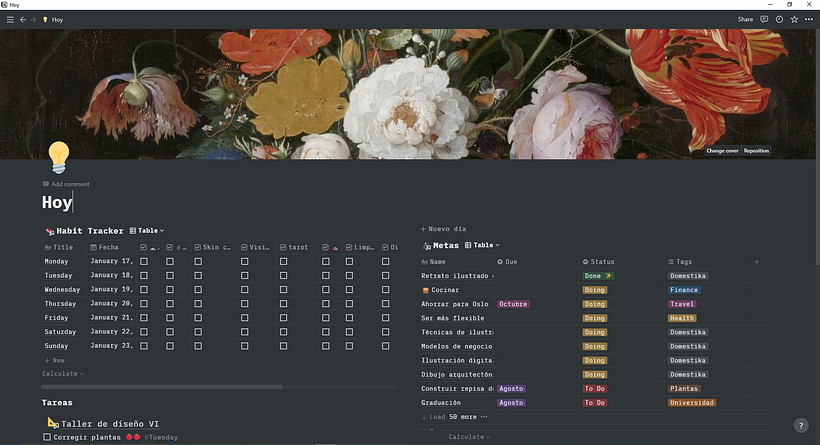Image resolution: width=820 pixels, height=445 pixels.
Task: Expand Calculate under Habit Tracker
Action: click(x=63, y=374)
